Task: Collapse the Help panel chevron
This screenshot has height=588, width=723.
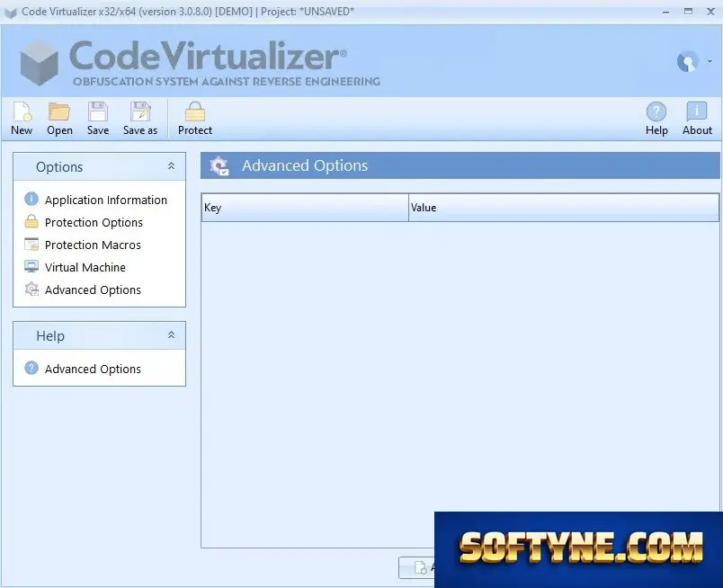Action: tap(171, 335)
